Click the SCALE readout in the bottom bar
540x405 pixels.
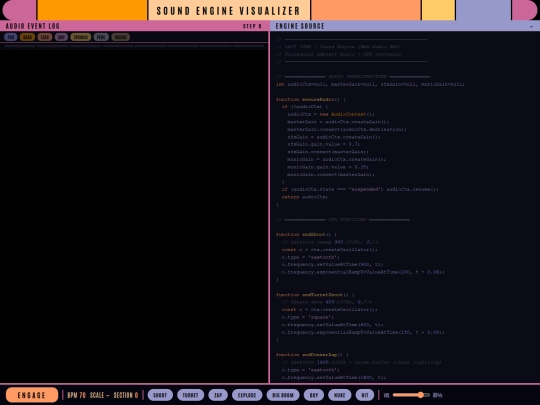click(100, 395)
